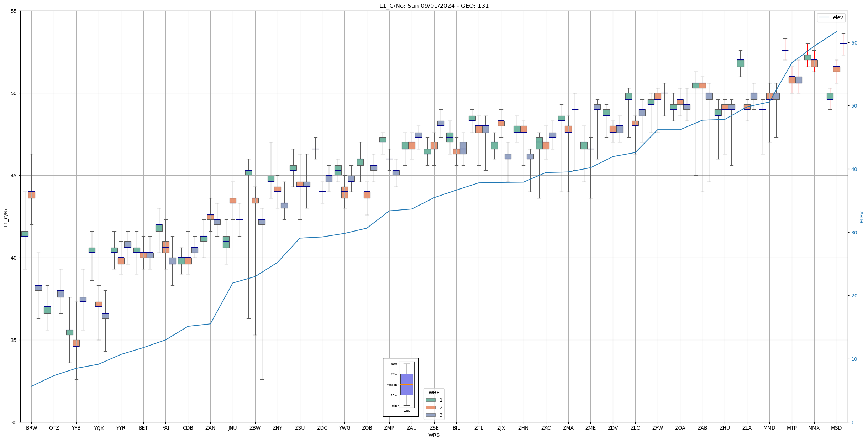This screenshot has height=441, width=868.
Task: Click the JNU station tick label
Action: 233,428
